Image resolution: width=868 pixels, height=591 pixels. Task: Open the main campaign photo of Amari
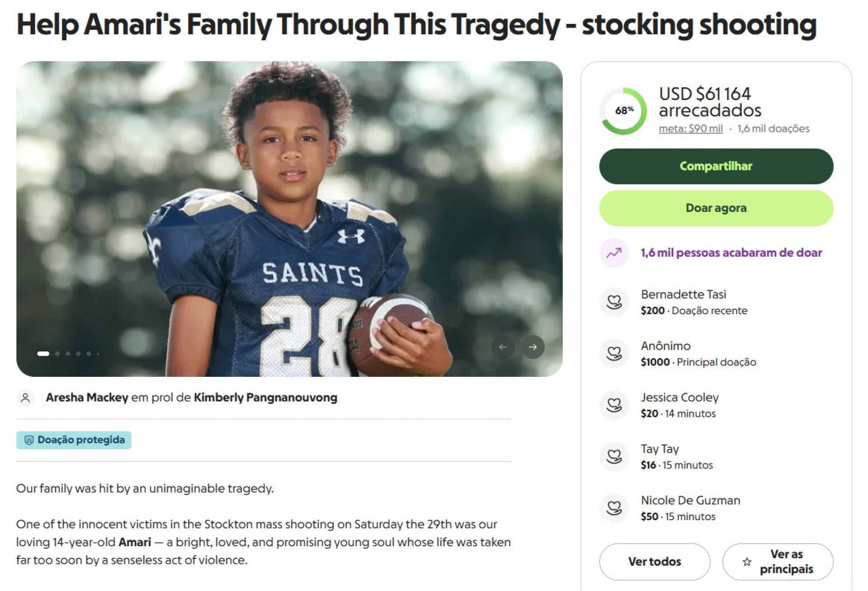(x=289, y=217)
